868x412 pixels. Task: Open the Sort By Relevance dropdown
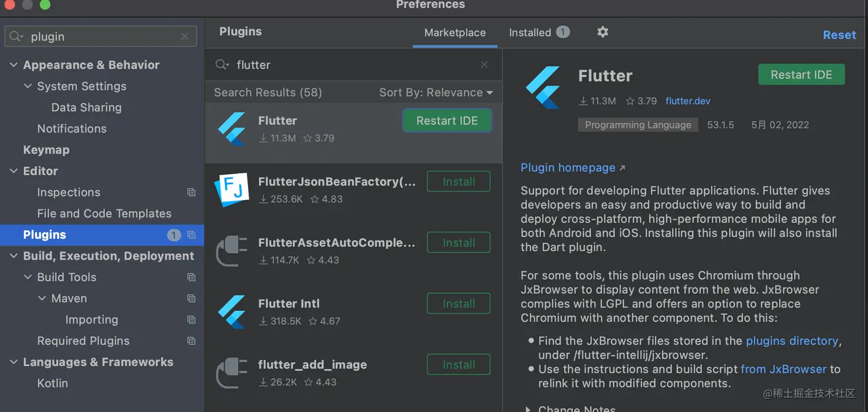tap(436, 92)
